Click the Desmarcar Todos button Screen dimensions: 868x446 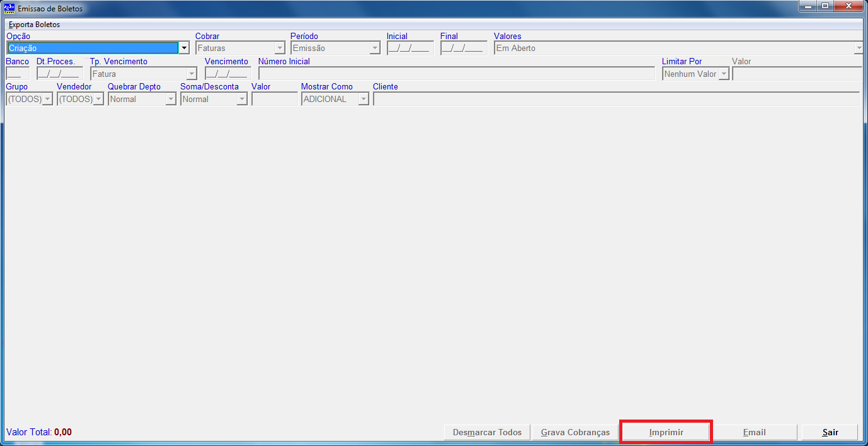point(488,432)
